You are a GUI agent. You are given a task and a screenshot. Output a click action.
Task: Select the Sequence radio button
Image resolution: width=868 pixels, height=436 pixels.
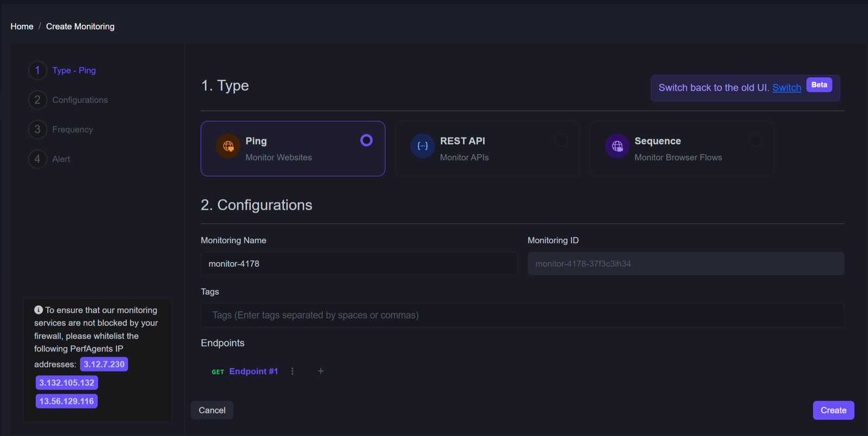[755, 141]
